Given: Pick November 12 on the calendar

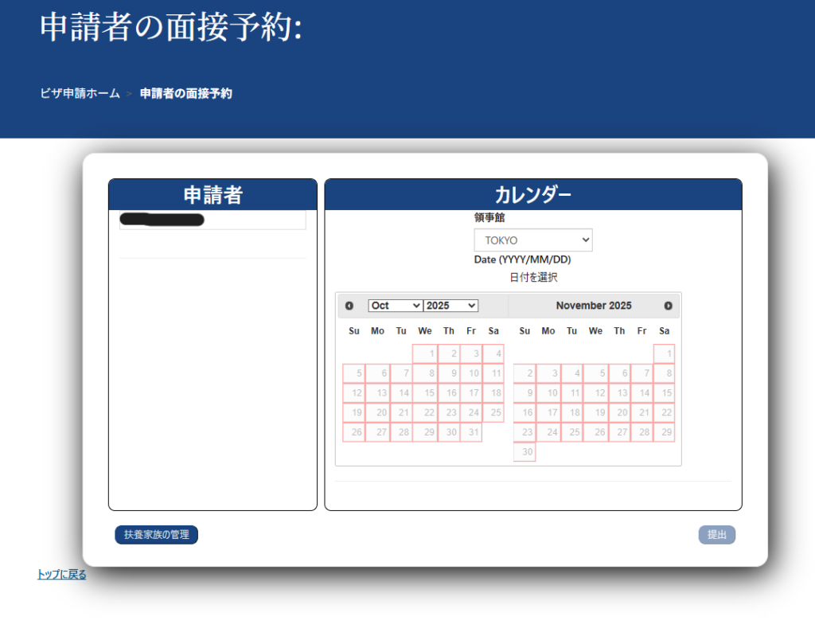Looking at the screenshot, I should (595, 393).
